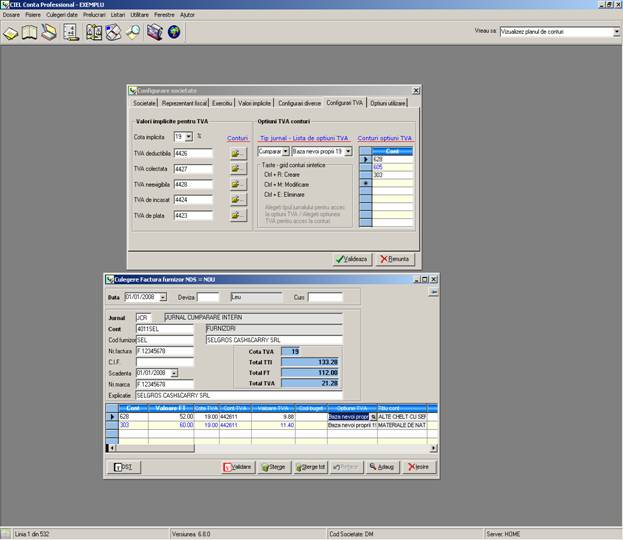The image size is (623, 540).
Task: Open the Ferestre menu
Action: [164, 15]
